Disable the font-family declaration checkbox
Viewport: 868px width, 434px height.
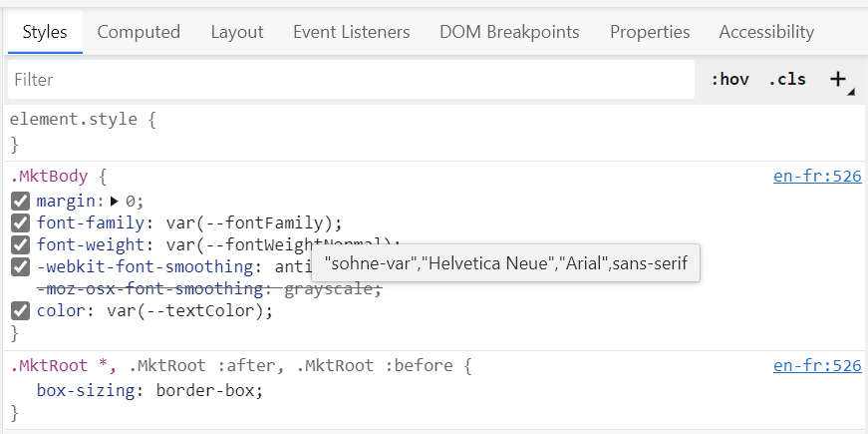coord(20,222)
